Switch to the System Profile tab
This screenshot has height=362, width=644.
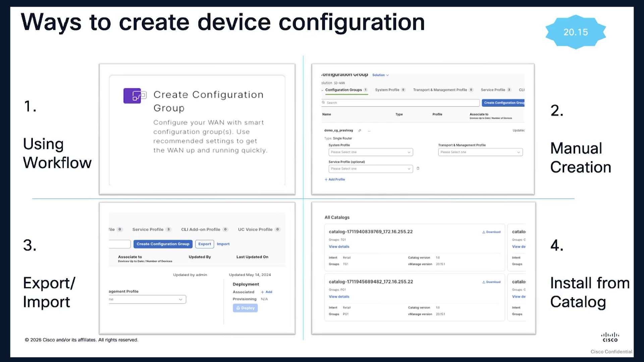(x=390, y=90)
